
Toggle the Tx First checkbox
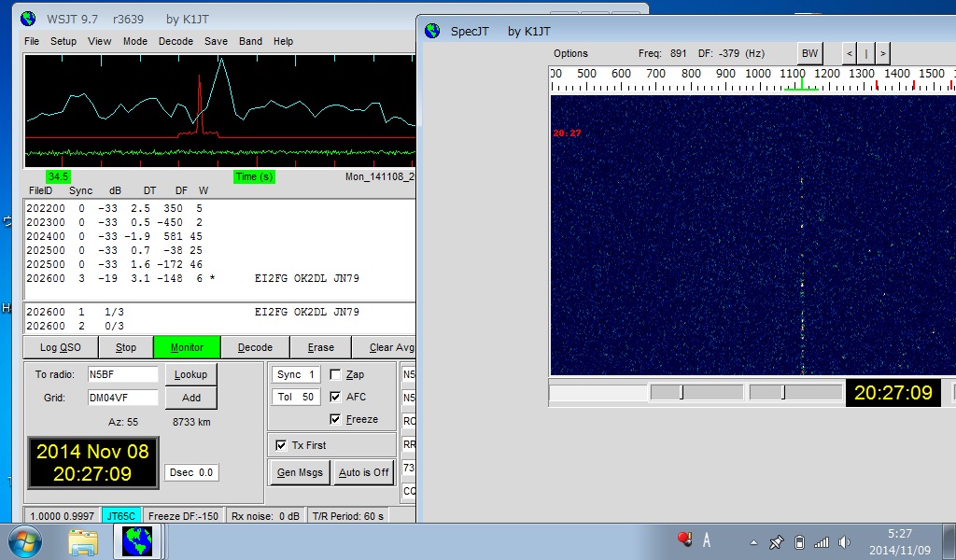pos(281,445)
